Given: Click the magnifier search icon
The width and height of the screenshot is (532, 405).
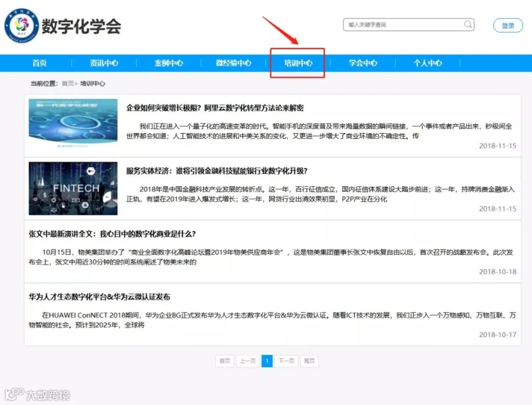Looking at the screenshot, I should point(468,24).
